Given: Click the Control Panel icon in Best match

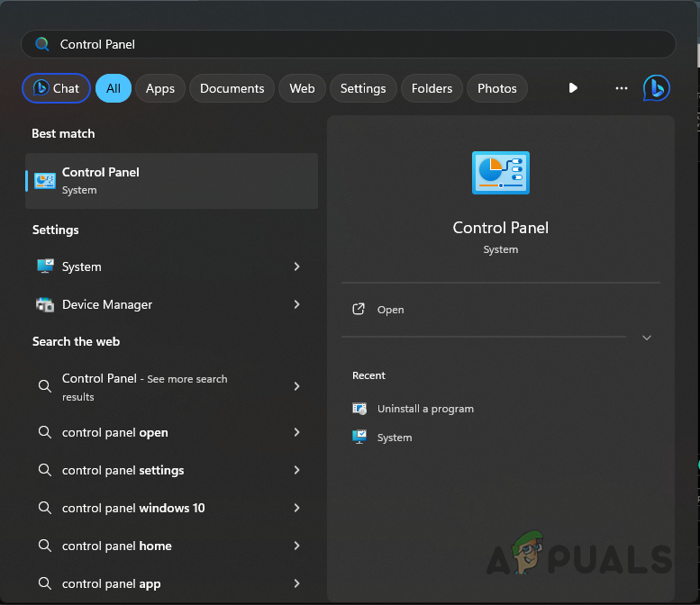Looking at the screenshot, I should (x=45, y=181).
